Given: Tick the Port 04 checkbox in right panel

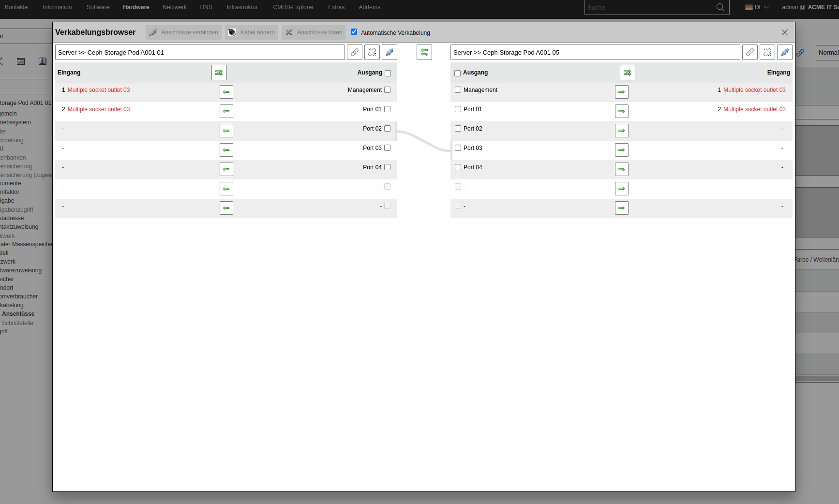Looking at the screenshot, I should [x=458, y=167].
